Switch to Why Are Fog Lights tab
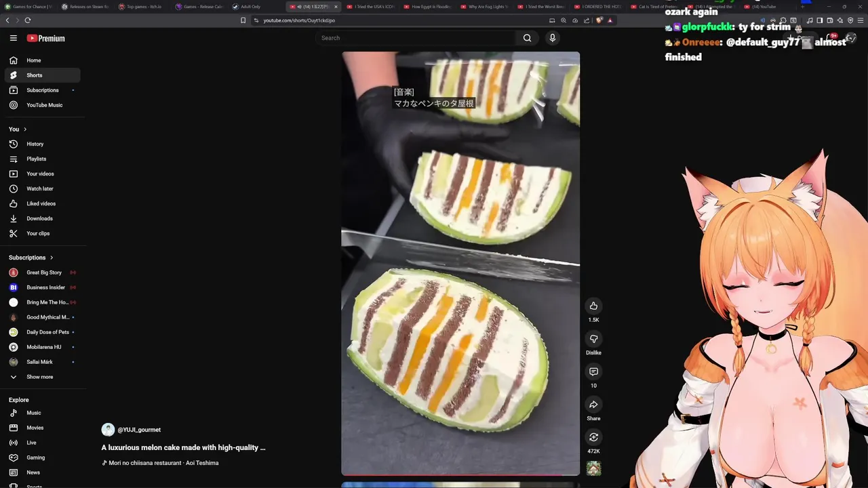 [484, 7]
